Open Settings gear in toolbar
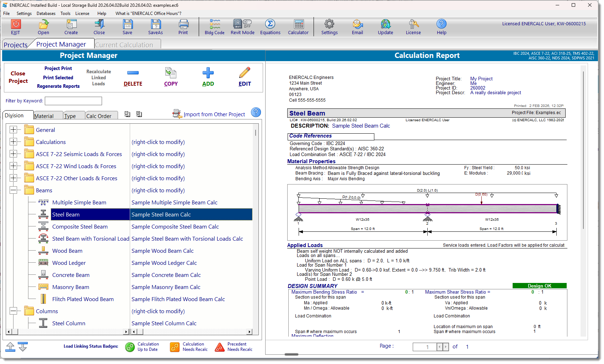Viewport: 604px width, 364px height. click(330, 24)
